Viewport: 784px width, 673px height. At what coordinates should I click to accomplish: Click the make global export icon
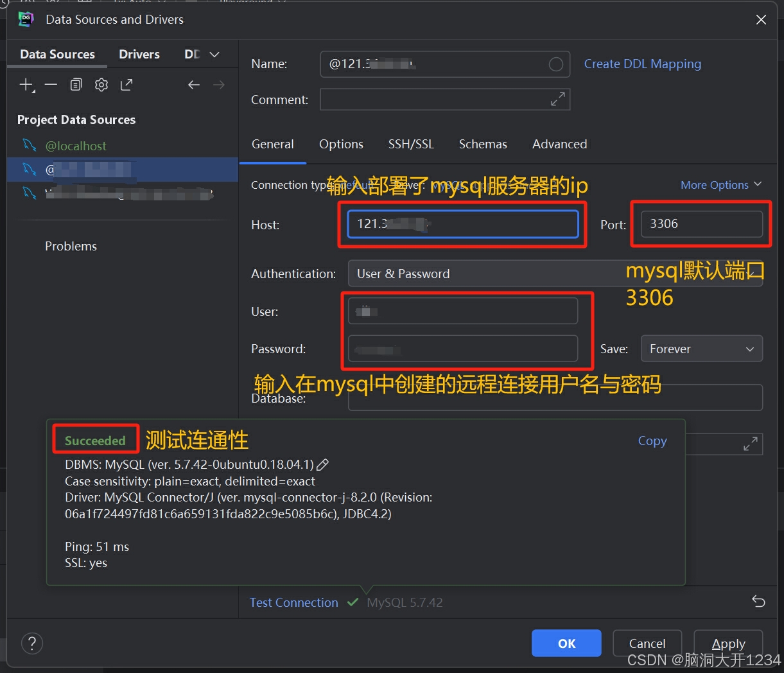pos(126,85)
